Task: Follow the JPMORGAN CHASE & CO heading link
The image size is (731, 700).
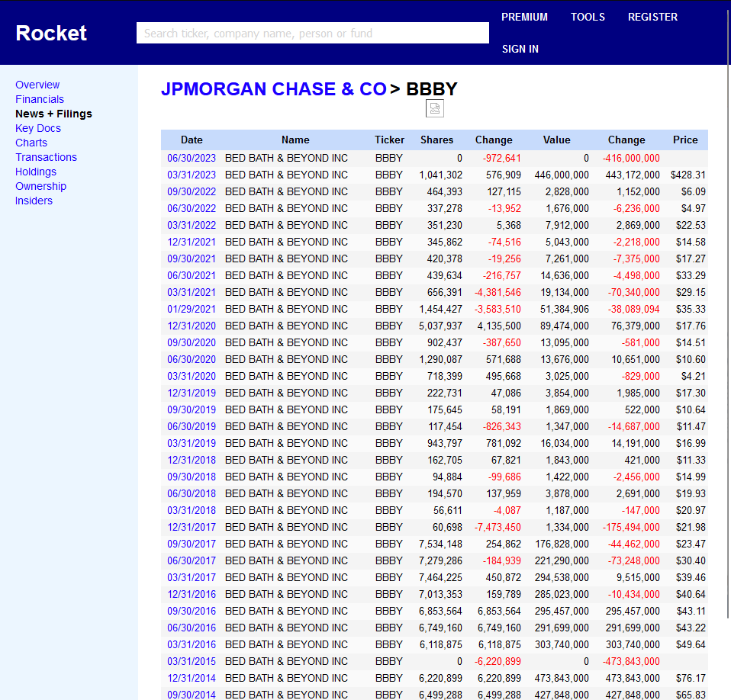Action: (274, 89)
